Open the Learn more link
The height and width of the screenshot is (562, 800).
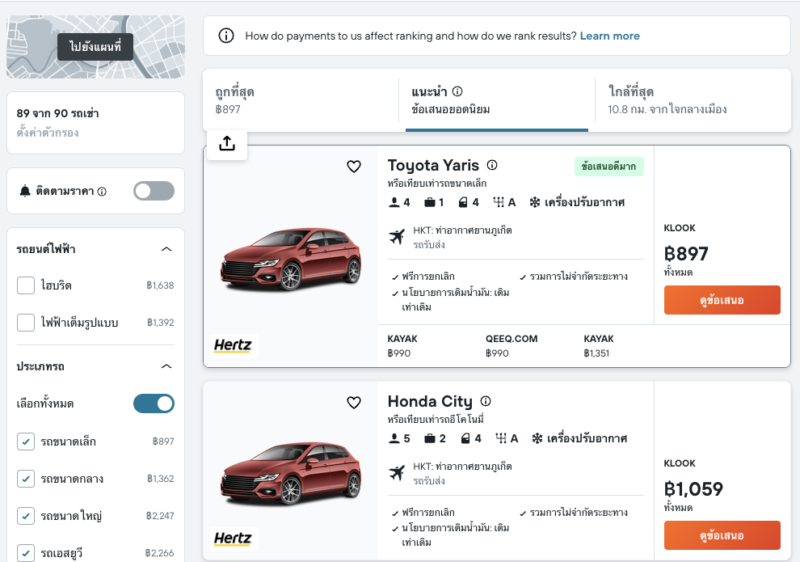pyautogui.click(x=610, y=36)
